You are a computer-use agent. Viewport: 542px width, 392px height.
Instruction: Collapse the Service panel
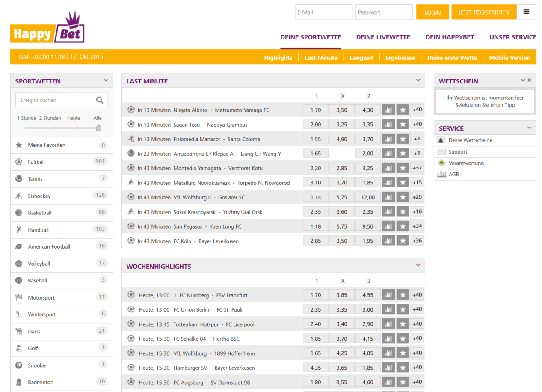(x=529, y=128)
